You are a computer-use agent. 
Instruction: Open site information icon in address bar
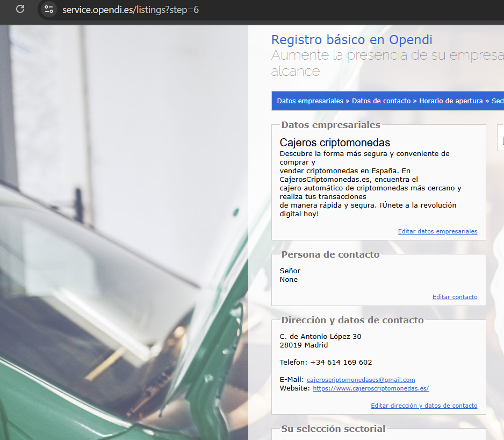49,9
